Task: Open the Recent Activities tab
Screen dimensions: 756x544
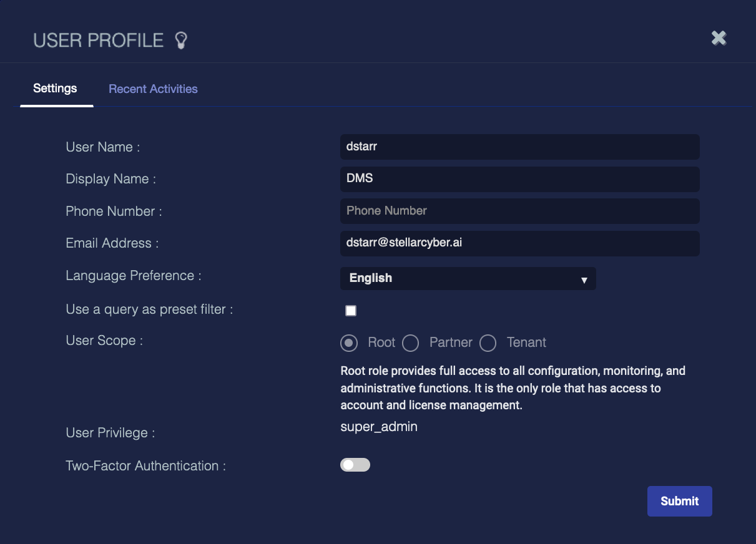Action: pyautogui.click(x=153, y=89)
